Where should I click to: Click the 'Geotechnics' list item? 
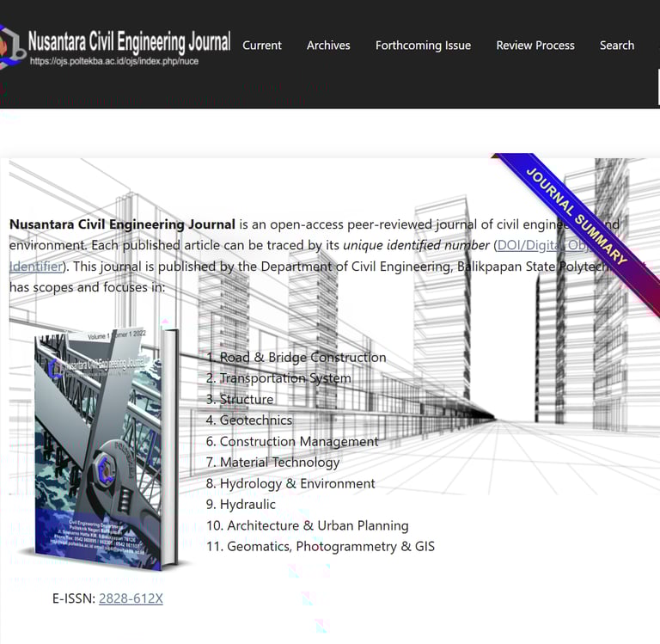[256, 420]
